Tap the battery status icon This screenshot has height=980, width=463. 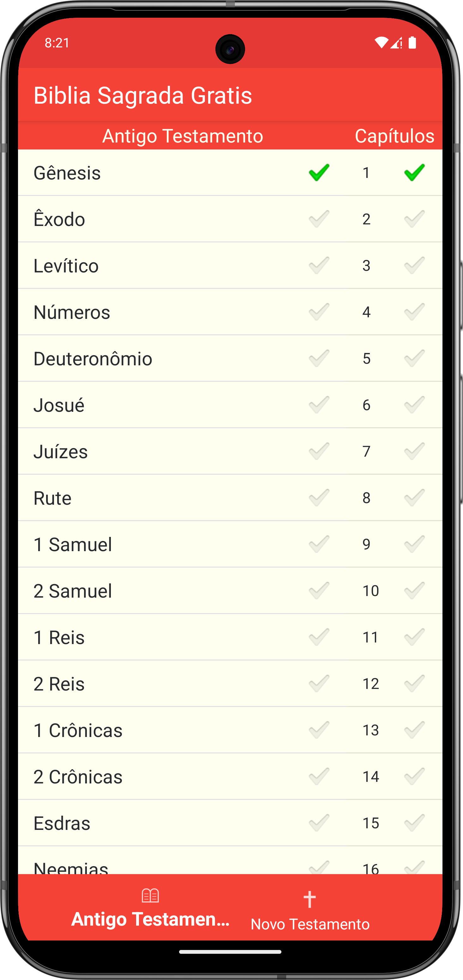(x=412, y=43)
